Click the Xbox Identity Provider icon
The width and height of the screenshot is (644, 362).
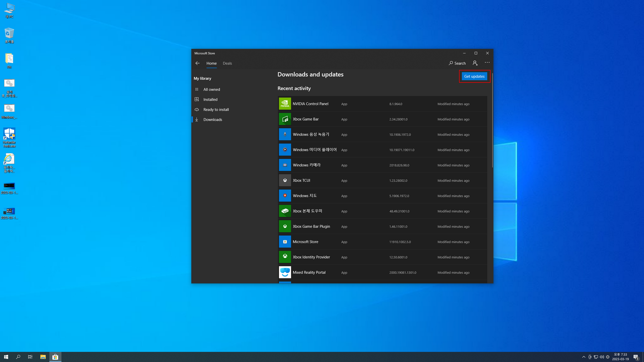tap(285, 257)
